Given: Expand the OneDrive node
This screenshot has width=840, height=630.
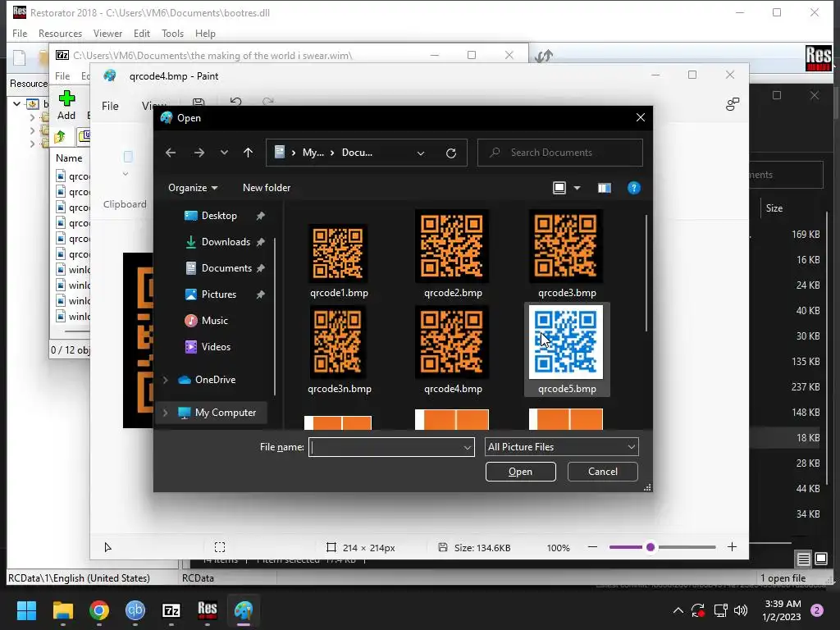Looking at the screenshot, I should pos(166,380).
